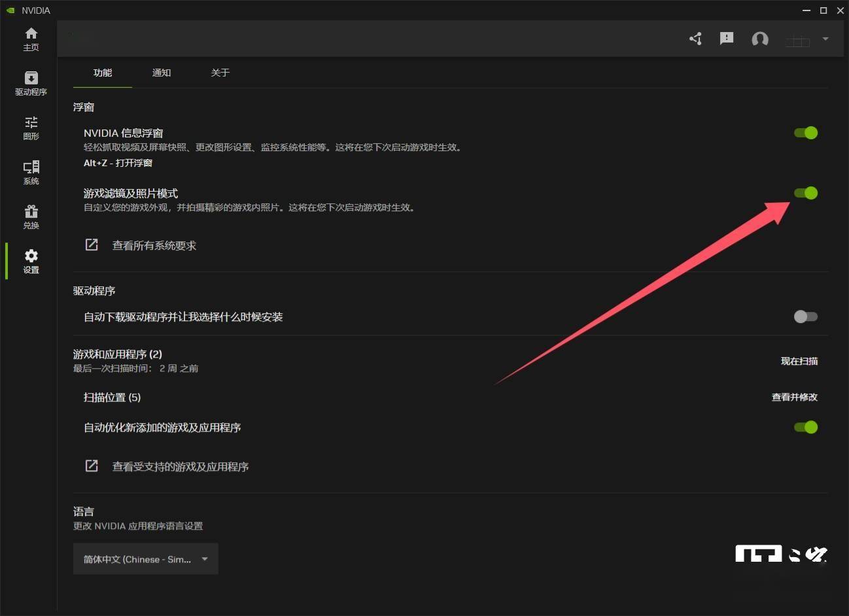Click the 扫描位置 (5) row label
The image size is (849, 616).
(x=112, y=398)
